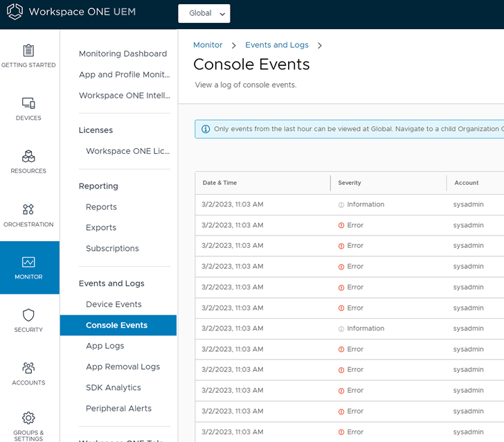Open Reports in the submenu
The width and height of the screenshot is (504, 442).
point(101,207)
